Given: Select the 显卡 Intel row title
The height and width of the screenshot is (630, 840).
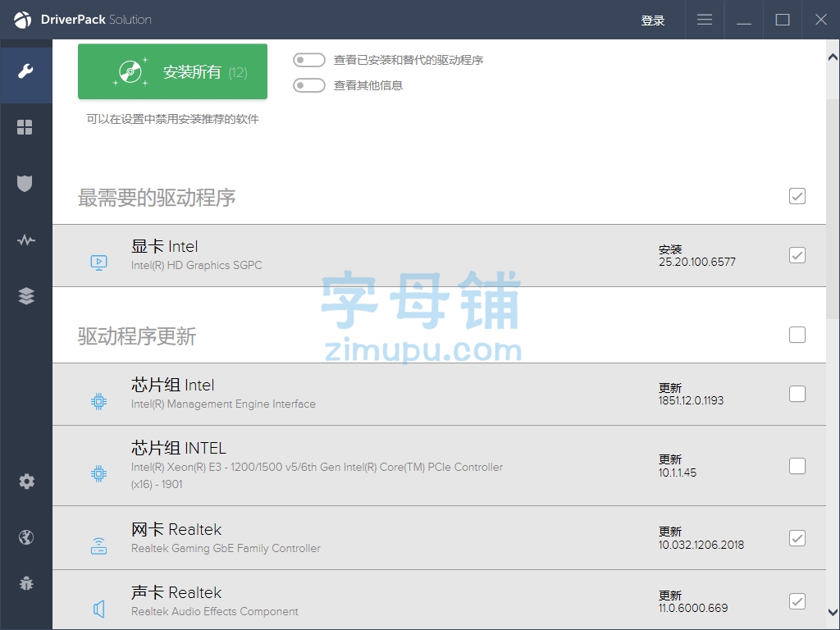Looking at the screenshot, I should 164,246.
